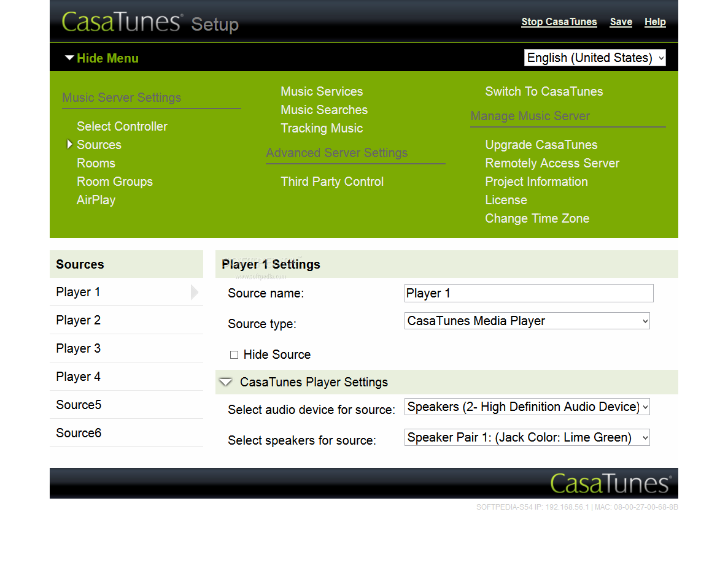Open the Select speakers for source dropdown
The height and width of the screenshot is (563, 728).
pos(527,437)
